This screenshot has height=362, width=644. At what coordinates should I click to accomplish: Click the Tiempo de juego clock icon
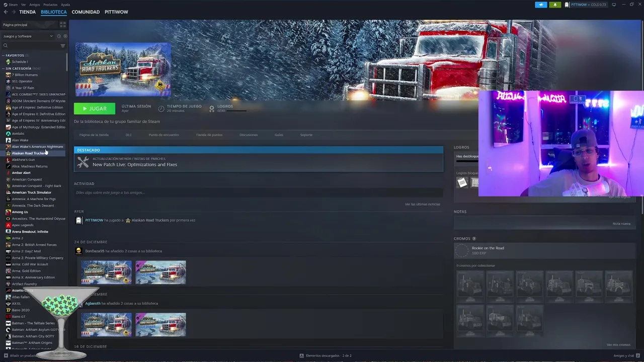161,108
